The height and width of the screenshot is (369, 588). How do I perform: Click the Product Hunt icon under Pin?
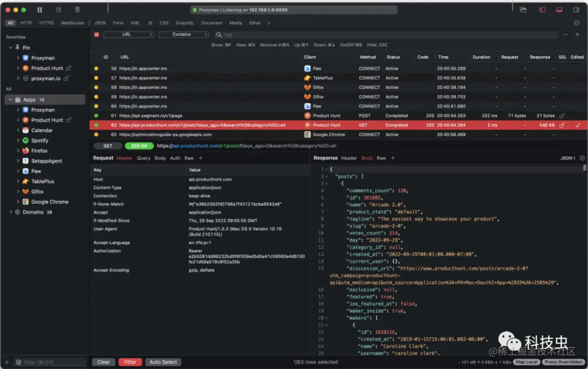point(26,68)
